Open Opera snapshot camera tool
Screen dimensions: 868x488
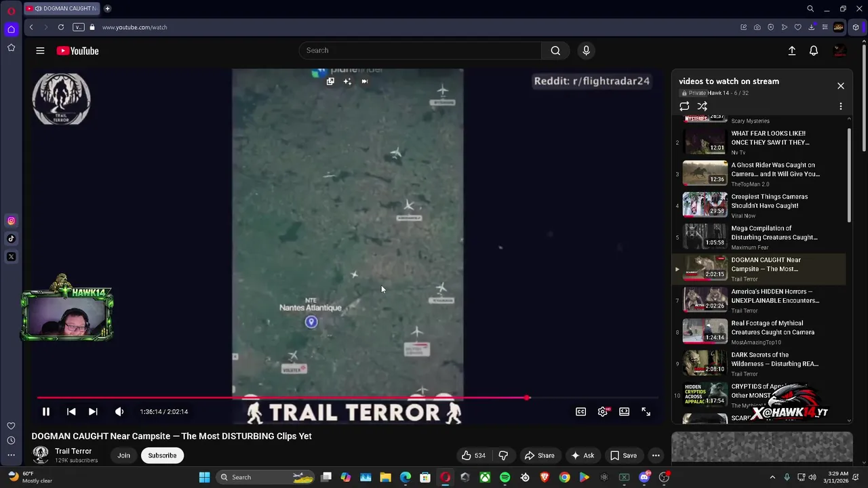click(x=757, y=27)
